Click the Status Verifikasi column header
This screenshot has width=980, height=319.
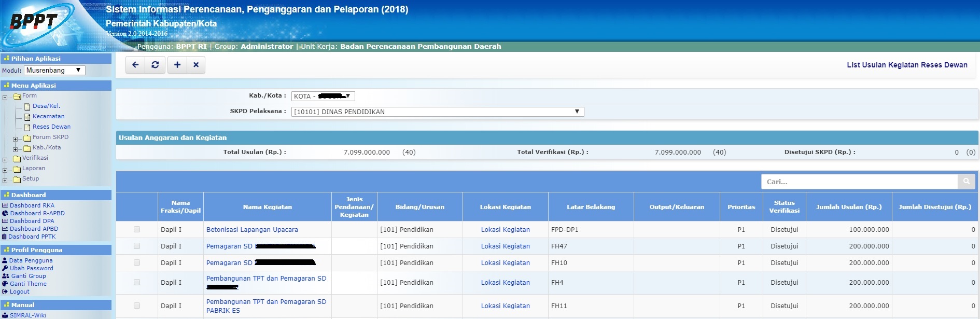click(785, 207)
